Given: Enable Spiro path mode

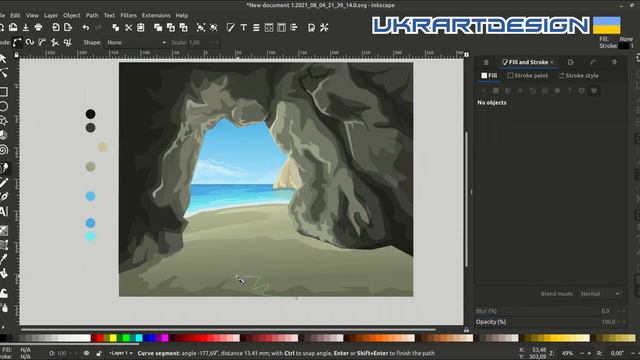Looking at the screenshot, I should 29,42.
